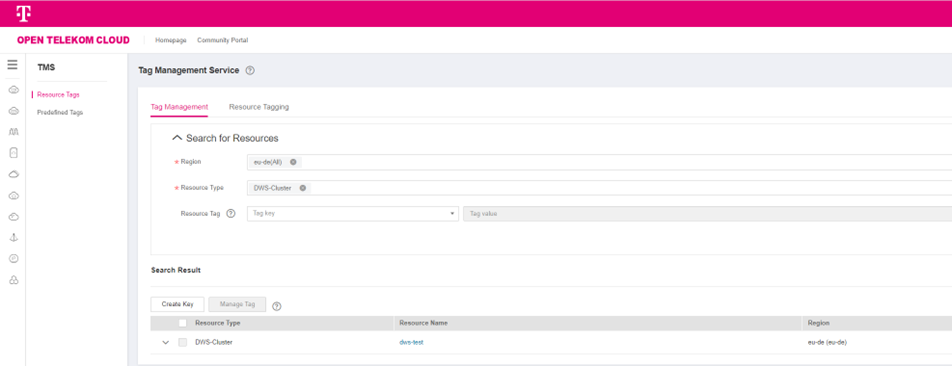
Task: Expand the DWS-Cluster result row
Action: click(165, 342)
